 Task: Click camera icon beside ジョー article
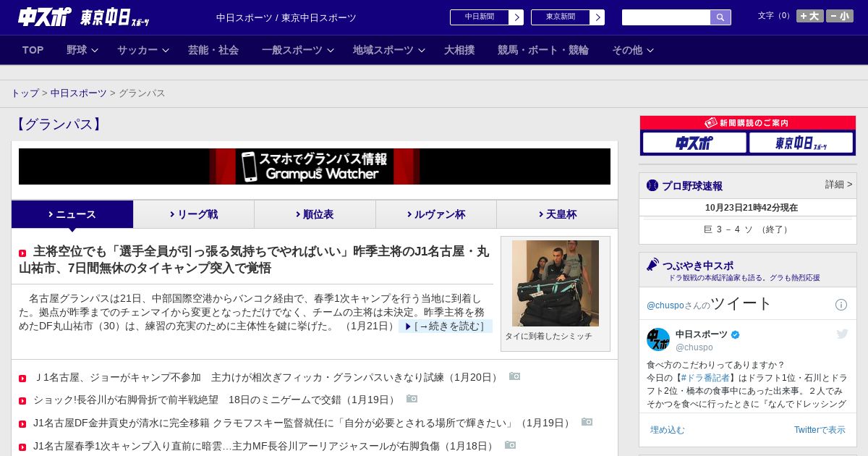[514, 376]
